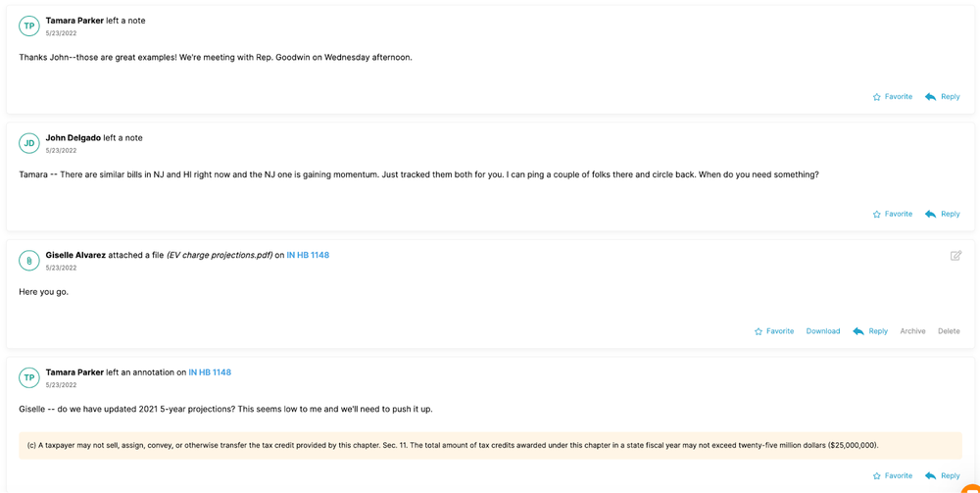Image resolution: width=980 pixels, height=493 pixels.
Task: Click the reply arrow on the annotation note
Action: pyautogui.click(x=930, y=476)
